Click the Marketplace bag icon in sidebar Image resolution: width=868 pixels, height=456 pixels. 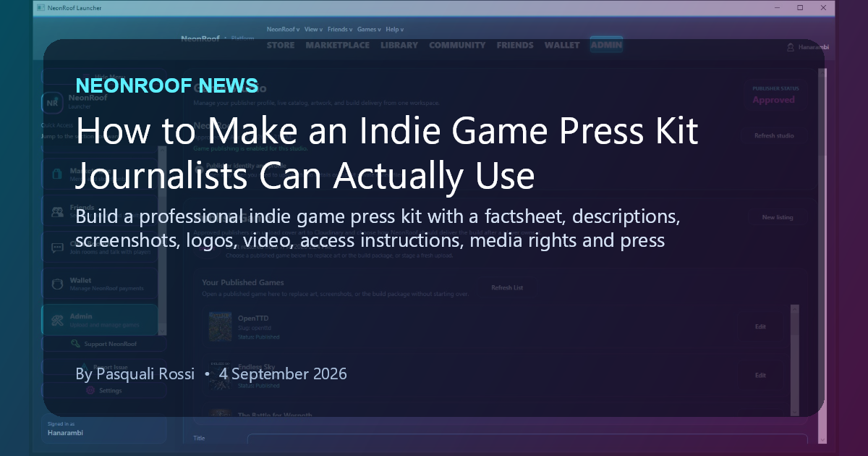pyautogui.click(x=57, y=175)
